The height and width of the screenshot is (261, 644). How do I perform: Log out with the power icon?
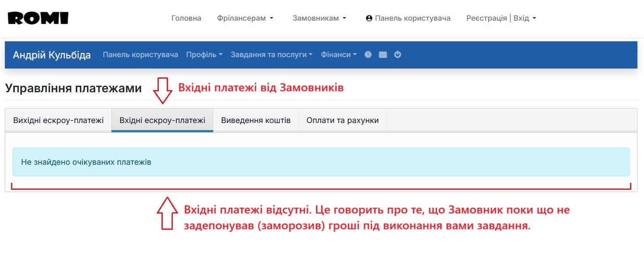pyautogui.click(x=397, y=55)
